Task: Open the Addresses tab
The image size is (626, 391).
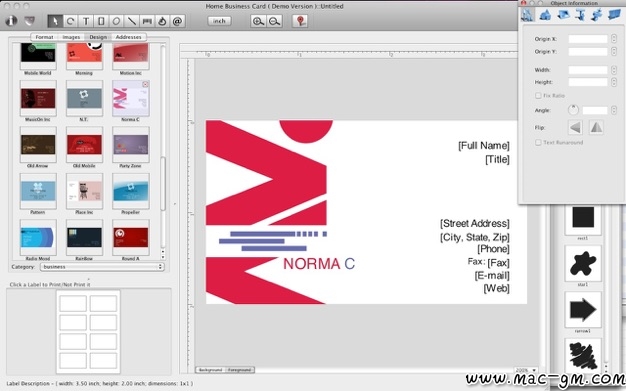Action: pyautogui.click(x=128, y=37)
